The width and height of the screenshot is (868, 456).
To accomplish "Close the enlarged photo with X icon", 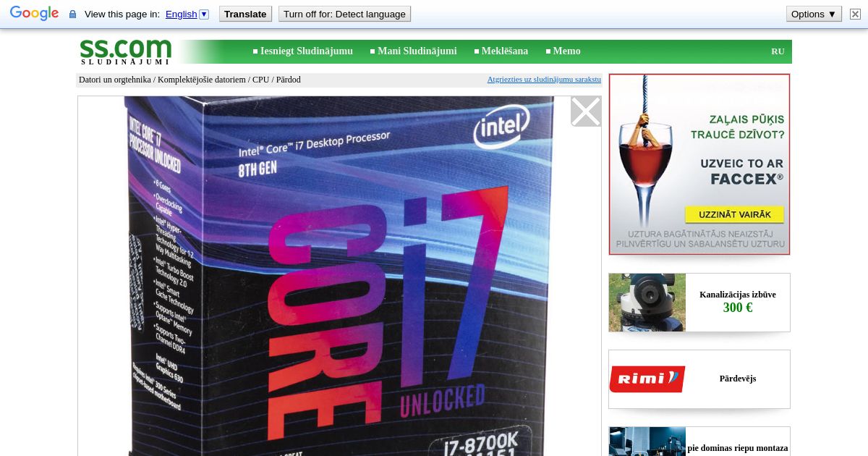I will coord(586,111).
